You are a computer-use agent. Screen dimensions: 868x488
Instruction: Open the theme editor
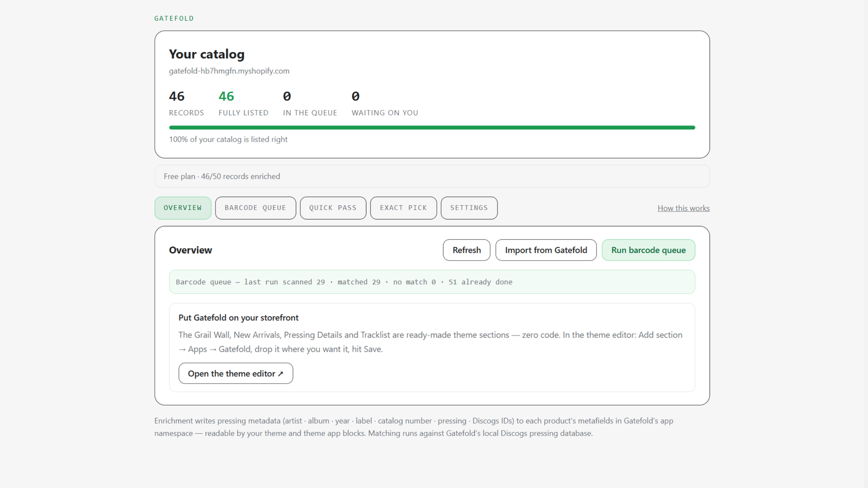[236, 373]
